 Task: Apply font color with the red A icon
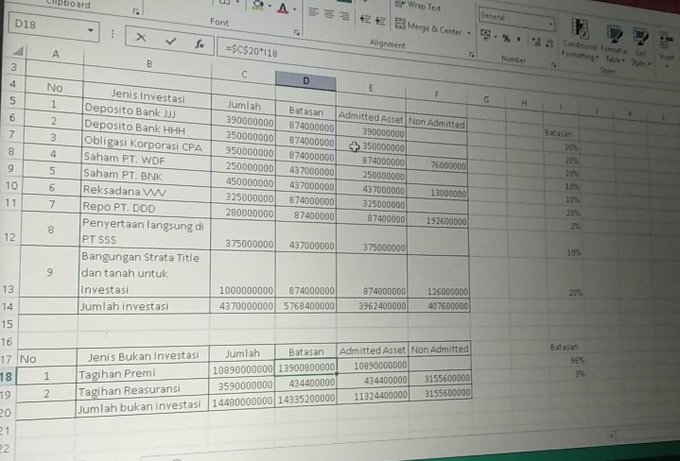click(283, 8)
